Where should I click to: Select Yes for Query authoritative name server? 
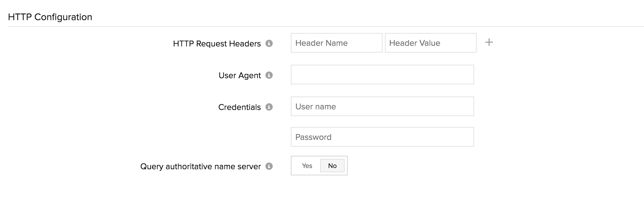click(307, 166)
